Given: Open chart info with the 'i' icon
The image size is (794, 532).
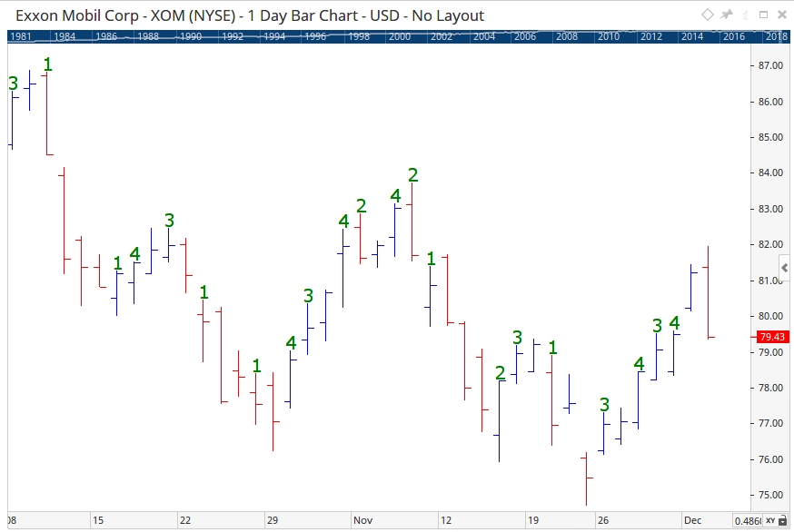Looking at the screenshot, I should (x=745, y=15).
